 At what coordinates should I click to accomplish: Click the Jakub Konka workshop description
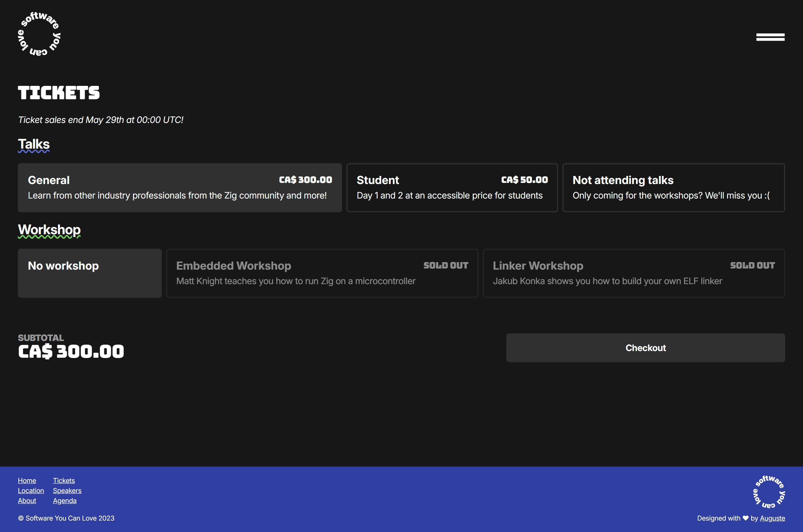pos(607,281)
